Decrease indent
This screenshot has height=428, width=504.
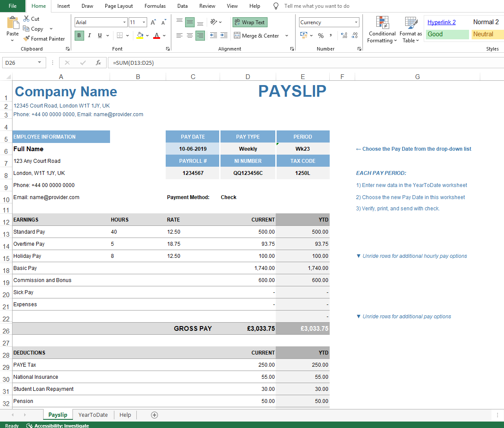coord(214,35)
